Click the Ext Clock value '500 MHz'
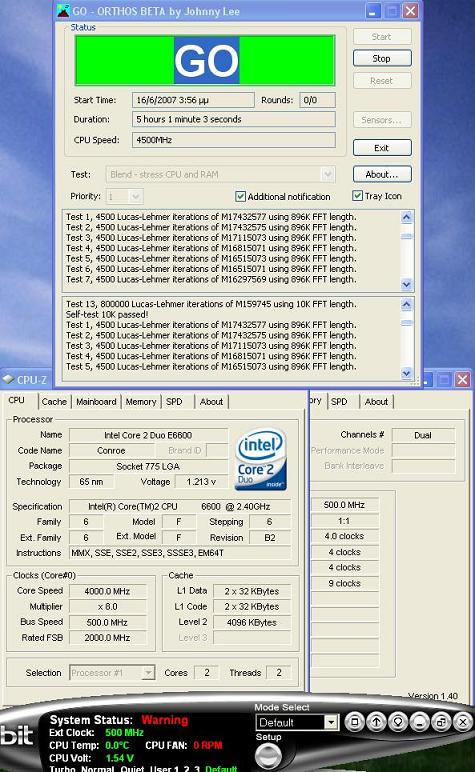 pyautogui.click(x=124, y=732)
